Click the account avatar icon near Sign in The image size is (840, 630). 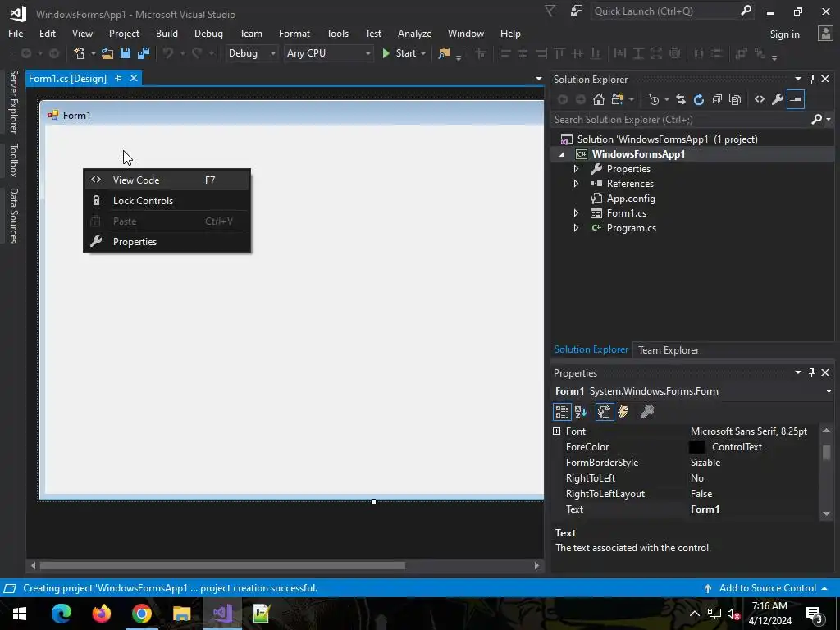coord(825,34)
